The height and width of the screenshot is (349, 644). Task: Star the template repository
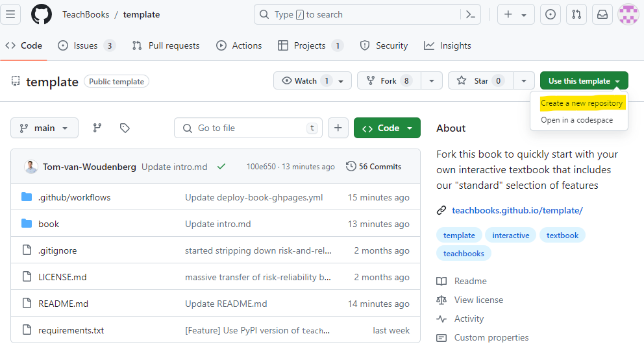click(x=480, y=81)
